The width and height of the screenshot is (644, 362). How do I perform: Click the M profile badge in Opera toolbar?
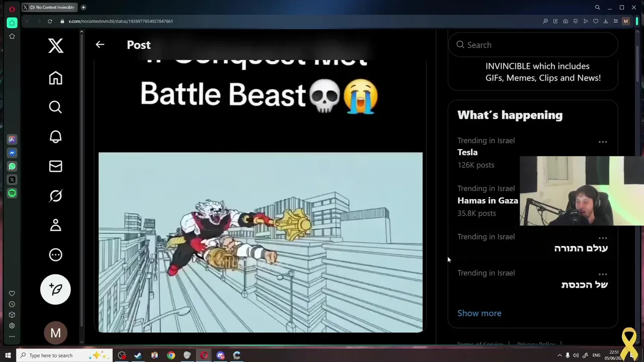point(626,21)
